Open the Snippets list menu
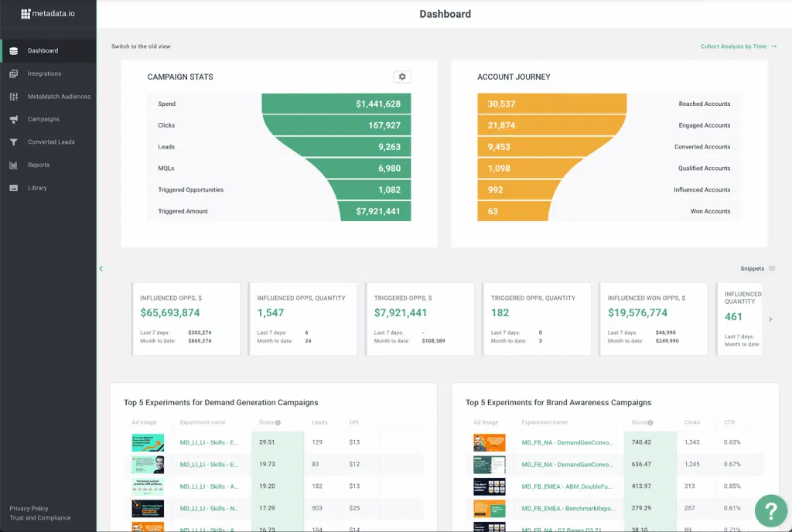792x532 pixels. point(772,268)
